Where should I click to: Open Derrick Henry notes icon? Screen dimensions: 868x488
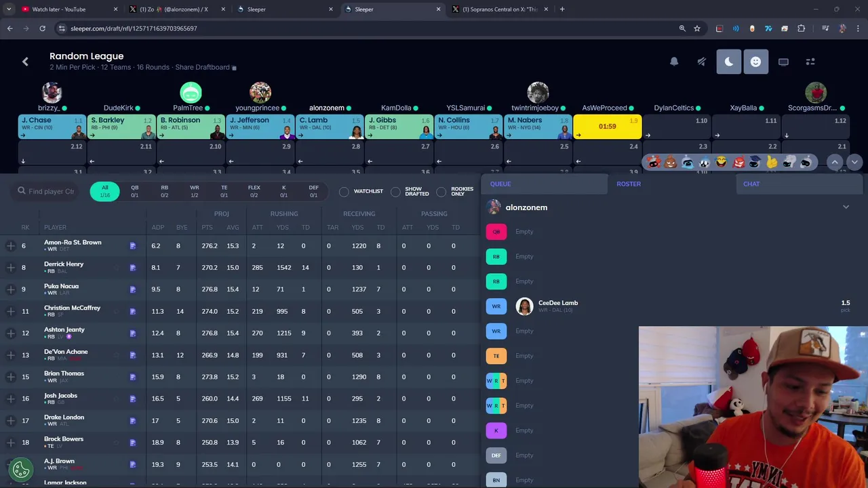click(133, 268)
